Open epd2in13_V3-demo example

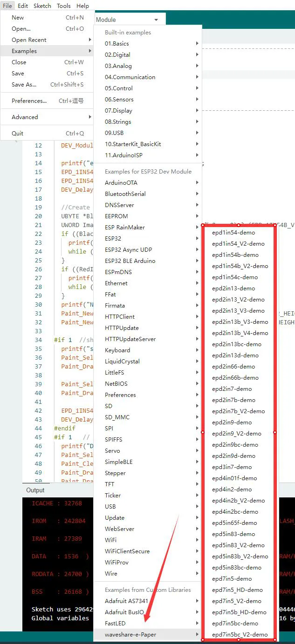tap(239, 311)
